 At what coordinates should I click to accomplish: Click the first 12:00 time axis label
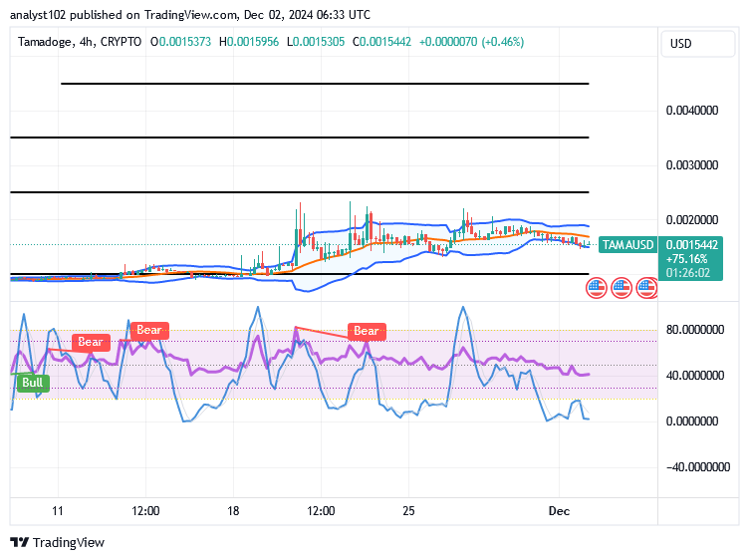[145, 511]
